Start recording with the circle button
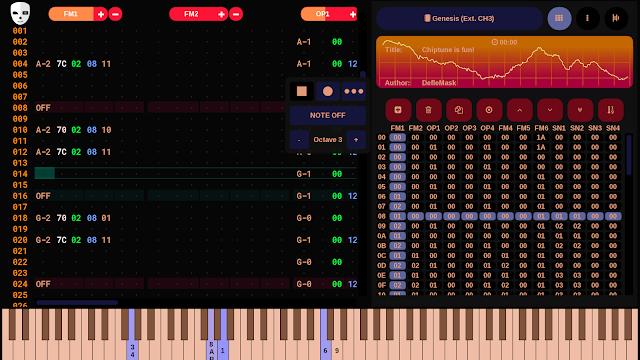640x360 pixels. point(328,91)
